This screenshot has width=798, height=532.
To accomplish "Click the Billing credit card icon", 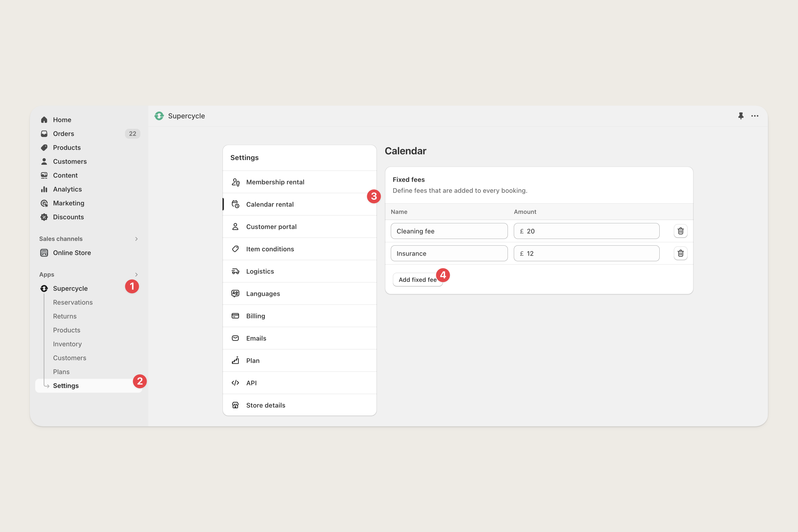I will (x=235, y=316).
